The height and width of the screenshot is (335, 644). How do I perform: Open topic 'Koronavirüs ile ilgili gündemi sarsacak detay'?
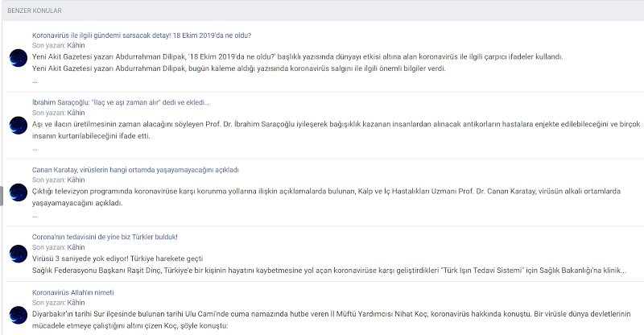click(142, 35)
